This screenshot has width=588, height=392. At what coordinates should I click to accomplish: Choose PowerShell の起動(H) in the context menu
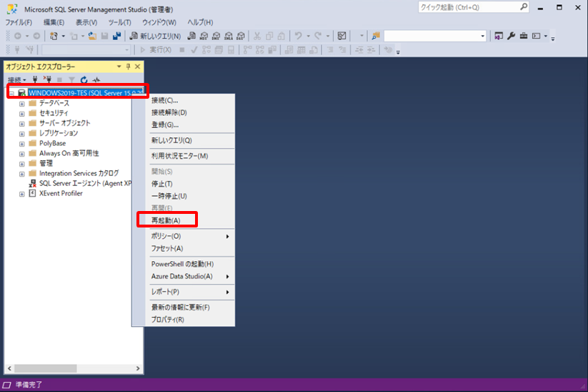(190, 264)
